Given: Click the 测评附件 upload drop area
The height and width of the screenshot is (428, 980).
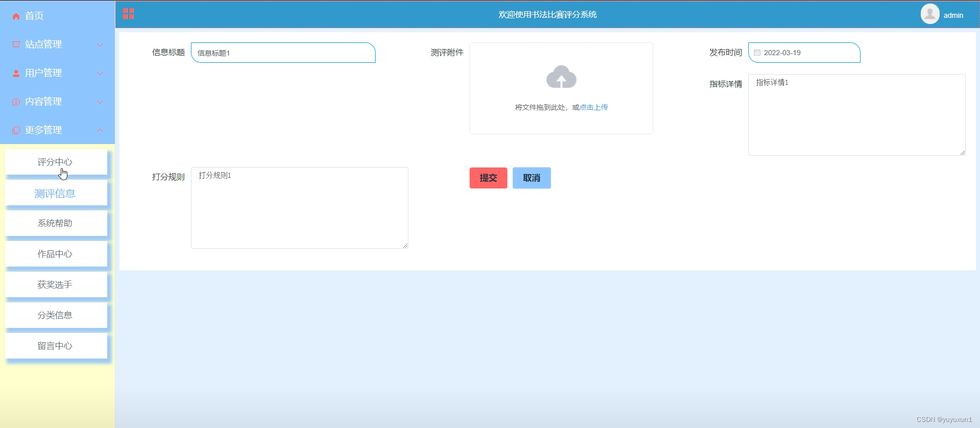Looking at the screenshot, I should click(561, 88).
